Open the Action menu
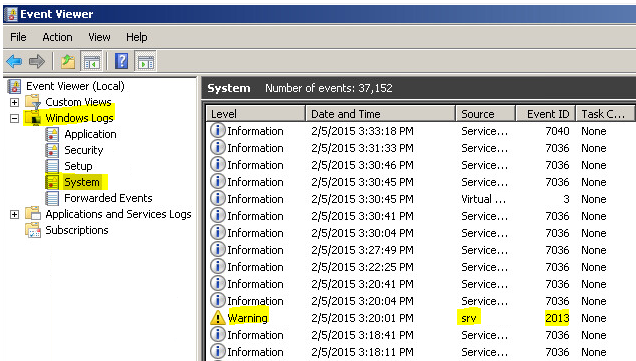The height and width of the screenshot is (361, 636). (57, 37)
